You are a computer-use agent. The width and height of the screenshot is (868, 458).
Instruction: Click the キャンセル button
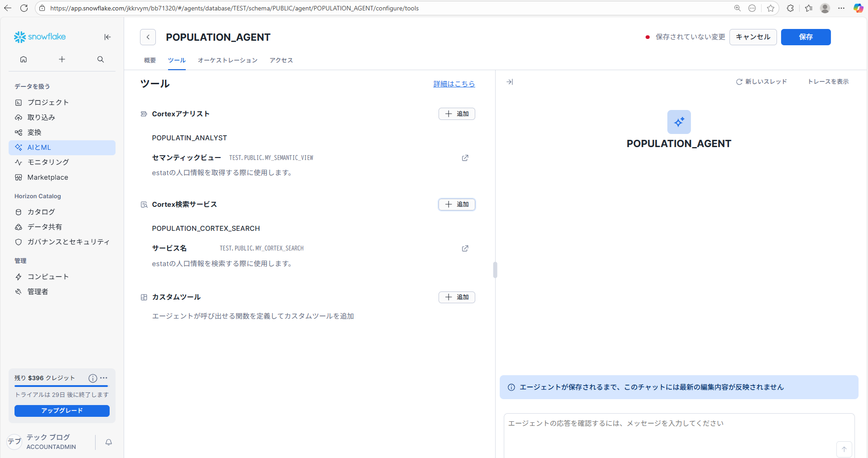(753, 37)
